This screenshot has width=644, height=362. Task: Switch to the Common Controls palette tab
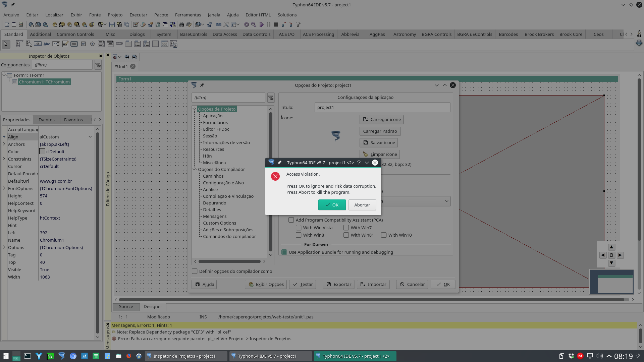[x=75, y=34]
